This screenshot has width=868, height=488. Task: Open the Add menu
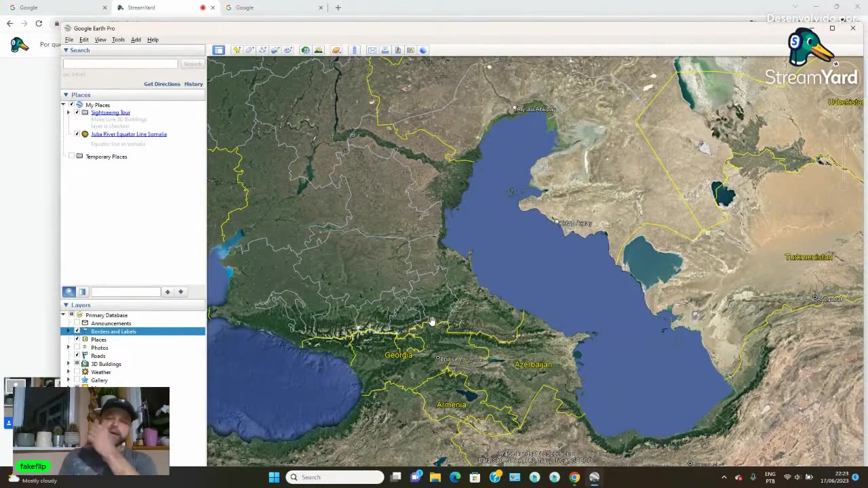(x=136, y=40)
